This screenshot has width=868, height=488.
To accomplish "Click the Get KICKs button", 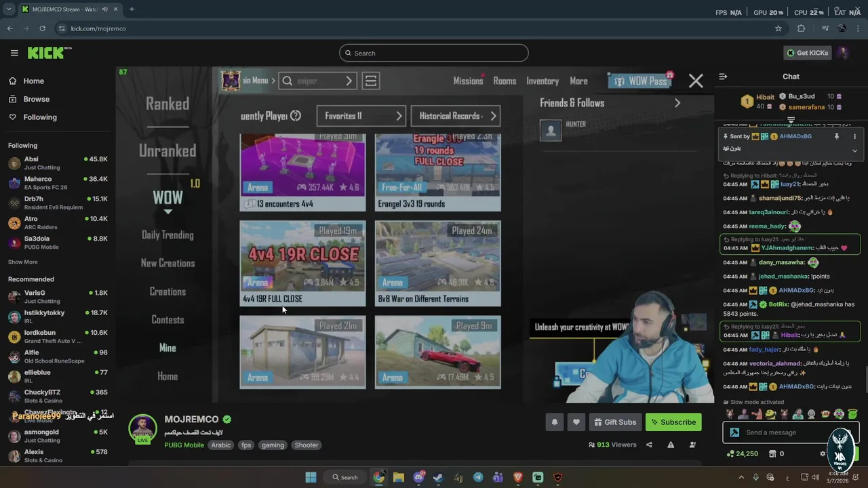I will pos(807,53).
